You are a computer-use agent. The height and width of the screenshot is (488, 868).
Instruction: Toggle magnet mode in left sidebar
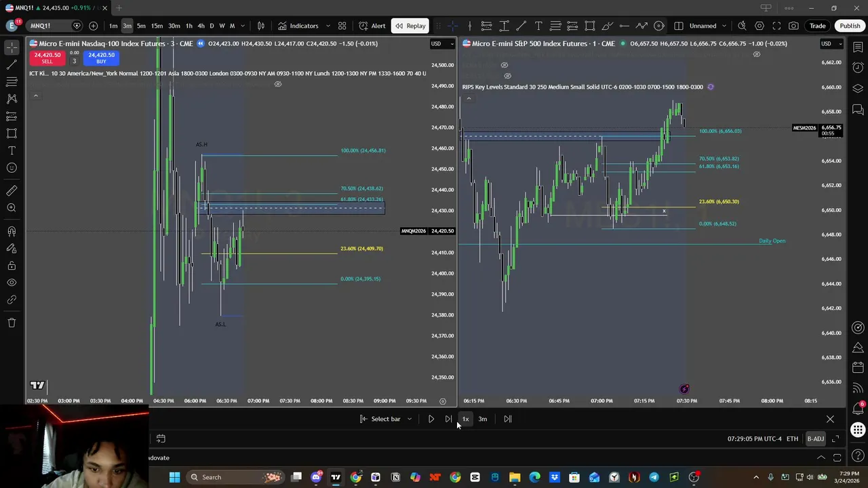point(12,232)
